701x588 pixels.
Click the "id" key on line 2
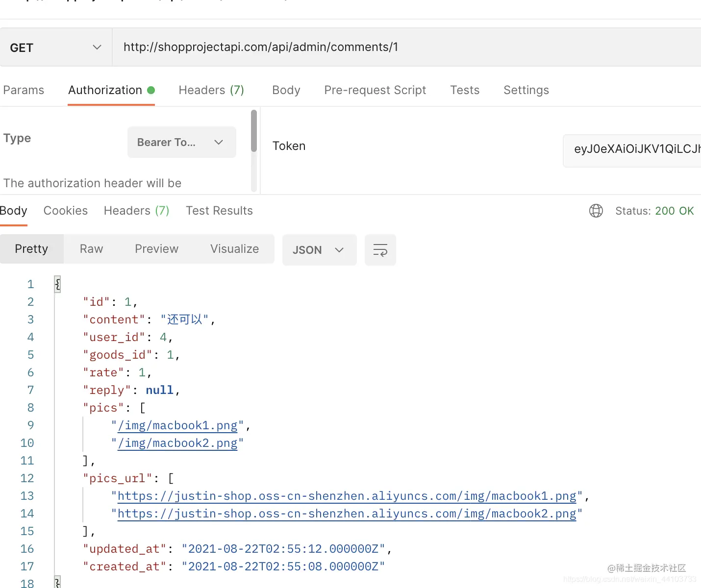97,302
